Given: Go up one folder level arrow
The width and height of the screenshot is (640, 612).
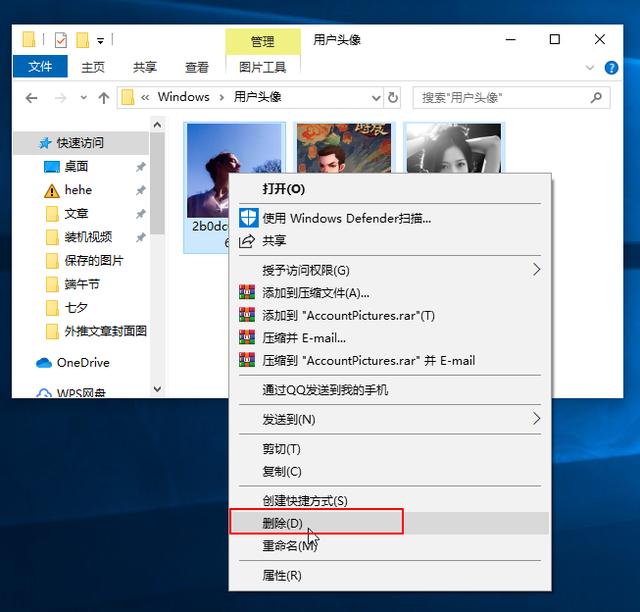Looking at the screenshot, I should (104, 98).
